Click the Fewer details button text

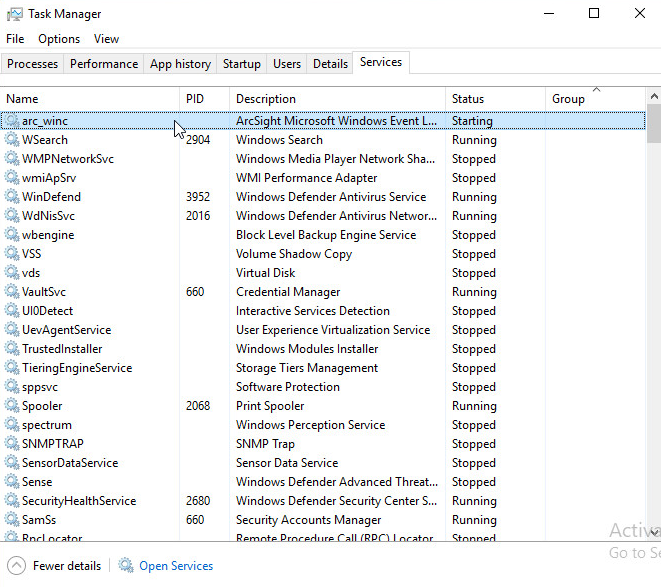pos(67,566)
